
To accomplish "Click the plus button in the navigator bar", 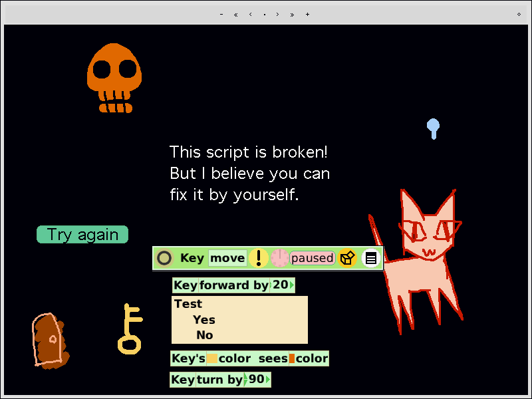I will [x=307, y=14].
